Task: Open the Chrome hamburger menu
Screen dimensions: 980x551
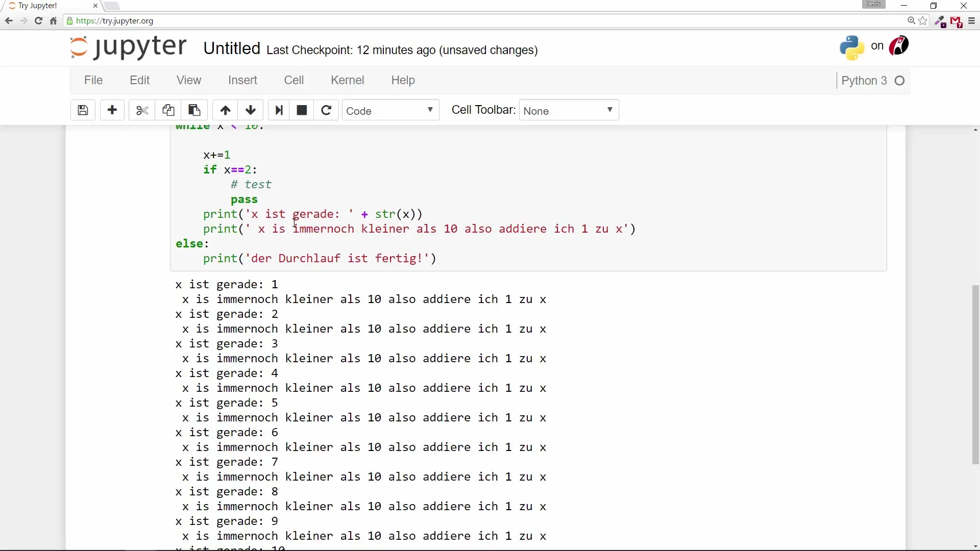Action: pos(971,21)
